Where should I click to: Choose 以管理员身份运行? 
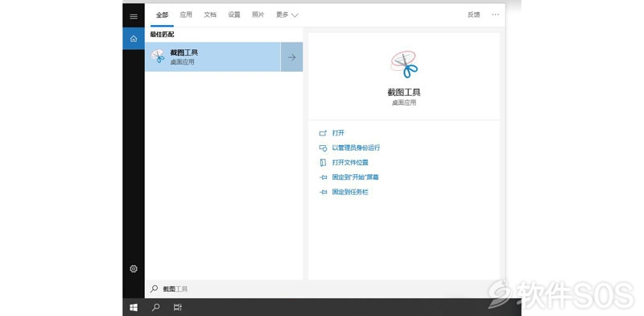(356, 148)
